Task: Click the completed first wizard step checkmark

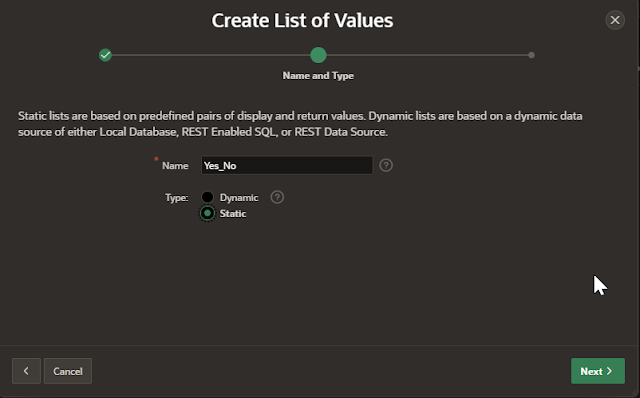Action: coord(105,55)
